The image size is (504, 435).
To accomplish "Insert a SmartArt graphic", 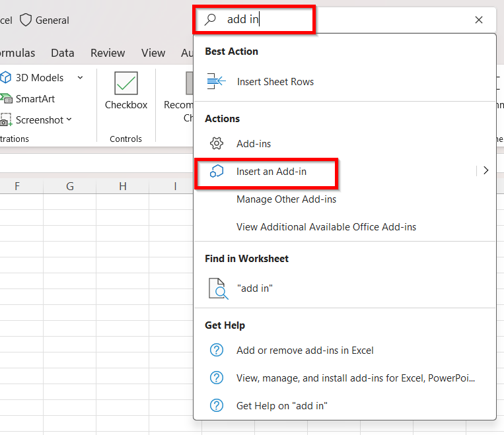I will point(35,98).
